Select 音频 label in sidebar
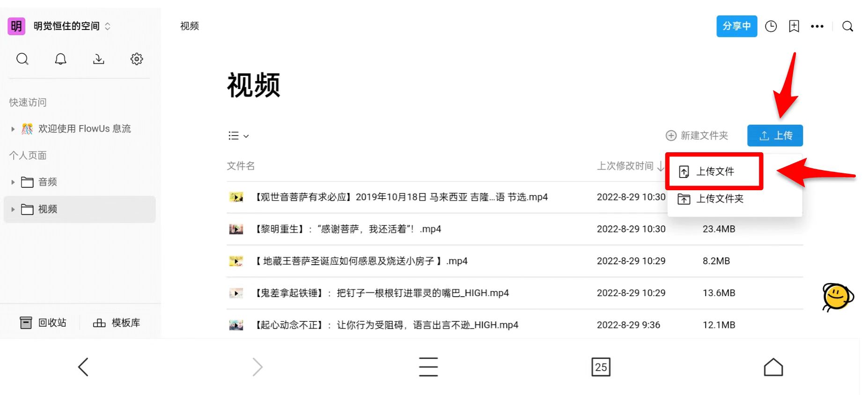The width and height of the screenshot is (868, 395). click(48, 182)
